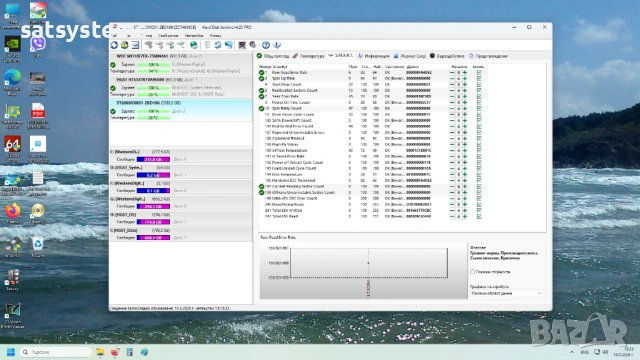Open the AIDA64 desktop icon
The height and width of the screenshot is (360, 640).
click(13, 149)
